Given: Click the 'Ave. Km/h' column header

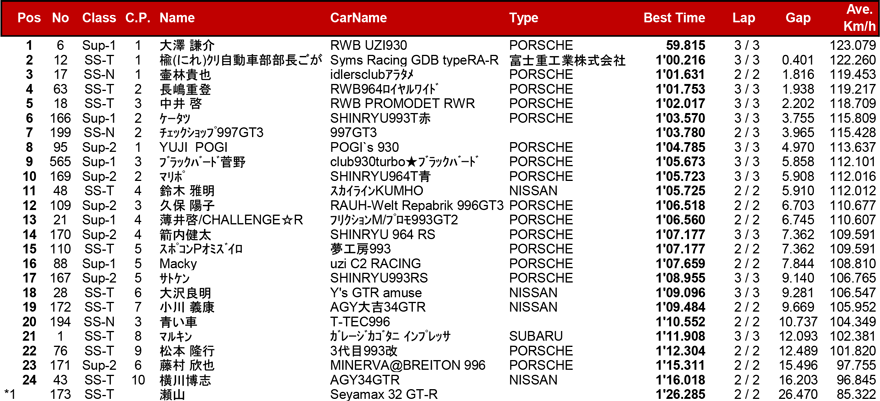Looking at the screenshot, I should click(x=859, y=18).
